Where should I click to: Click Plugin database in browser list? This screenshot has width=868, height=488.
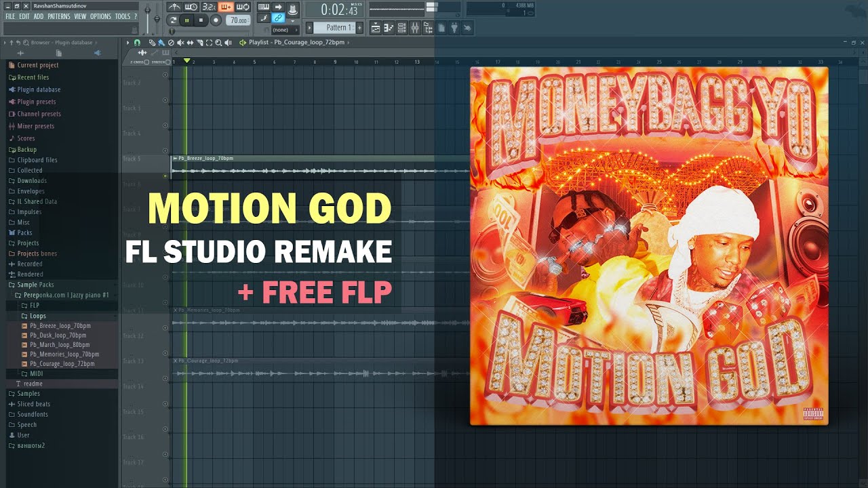[x=39, y=89]
